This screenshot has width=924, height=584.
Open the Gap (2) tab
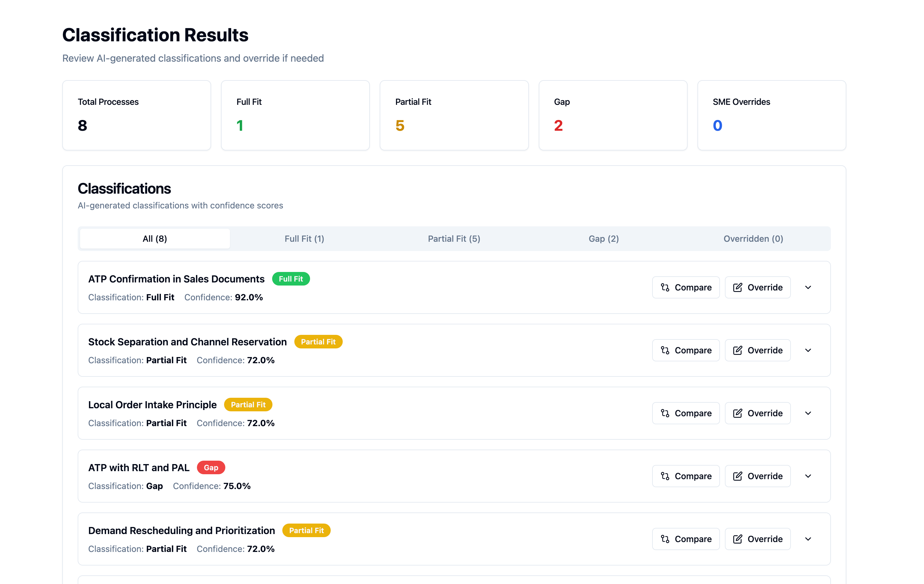[603, 238]
